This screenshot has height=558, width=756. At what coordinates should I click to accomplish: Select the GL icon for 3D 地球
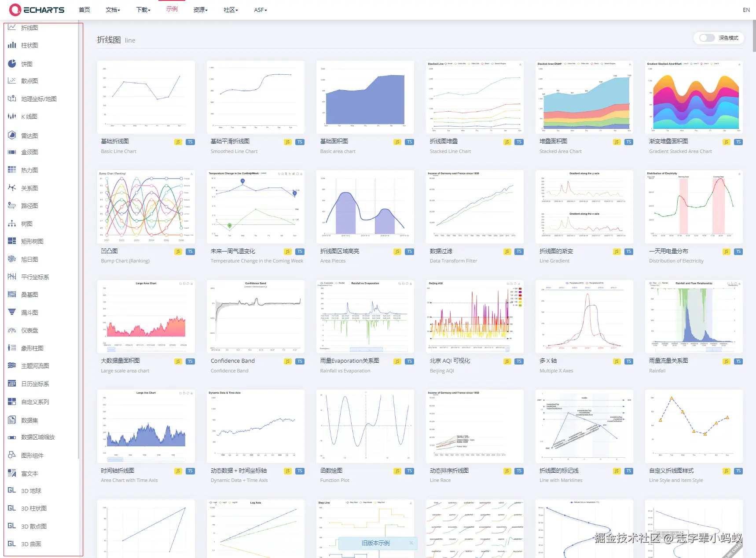pyautogui.click(x=12, y=490)
